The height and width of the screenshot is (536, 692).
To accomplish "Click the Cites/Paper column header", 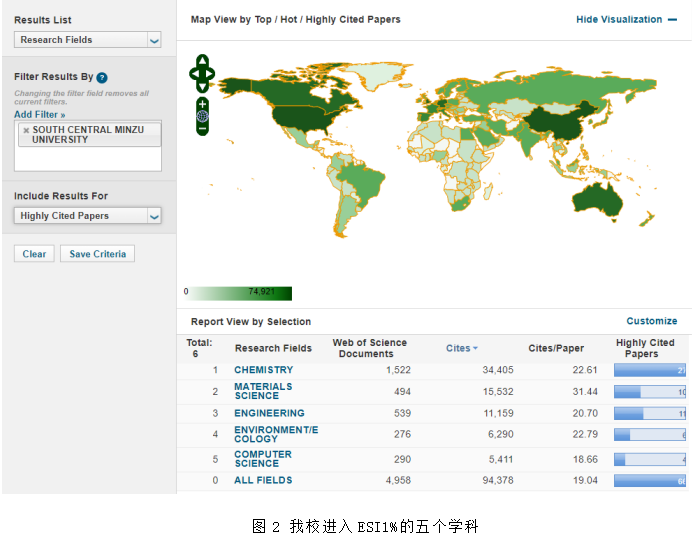I will [x=556, y=348].
